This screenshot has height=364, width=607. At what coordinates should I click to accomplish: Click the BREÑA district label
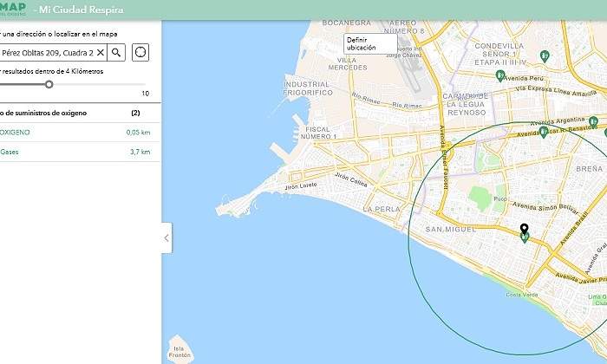[589, 169]
